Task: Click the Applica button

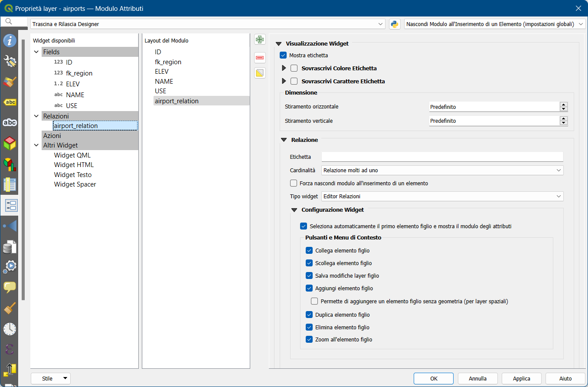Action: point(522,378)
